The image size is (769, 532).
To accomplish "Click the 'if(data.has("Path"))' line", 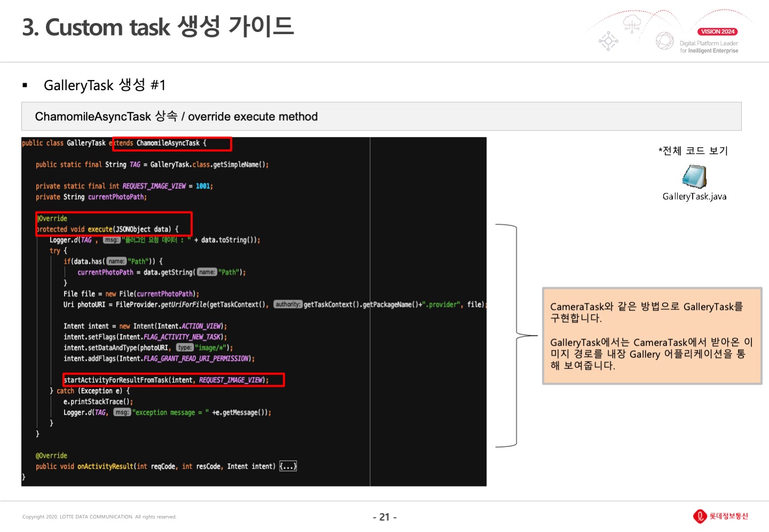I will [x=113, y=261].
